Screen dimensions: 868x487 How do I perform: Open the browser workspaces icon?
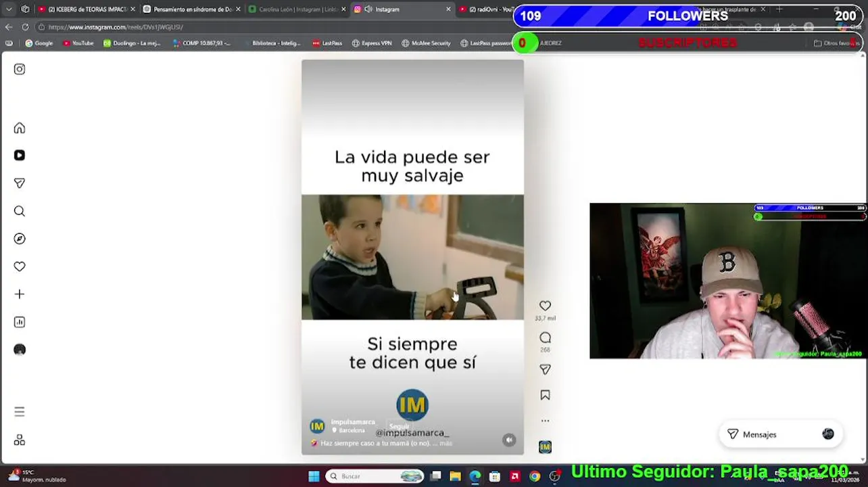tap(26, 9)
